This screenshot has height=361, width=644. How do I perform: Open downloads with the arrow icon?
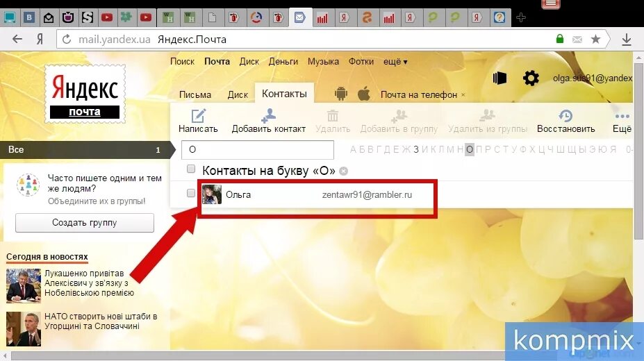pyautogui.click(x=627, y=40)
